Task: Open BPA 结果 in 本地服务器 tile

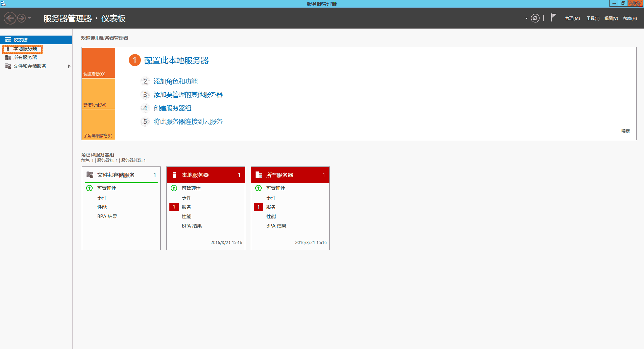Action: [192, 226]
